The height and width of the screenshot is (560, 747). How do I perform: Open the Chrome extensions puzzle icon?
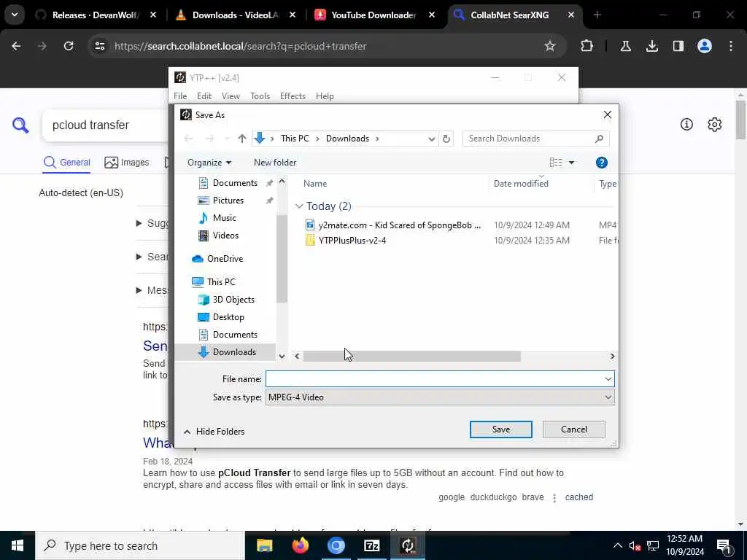click(587, 46)
